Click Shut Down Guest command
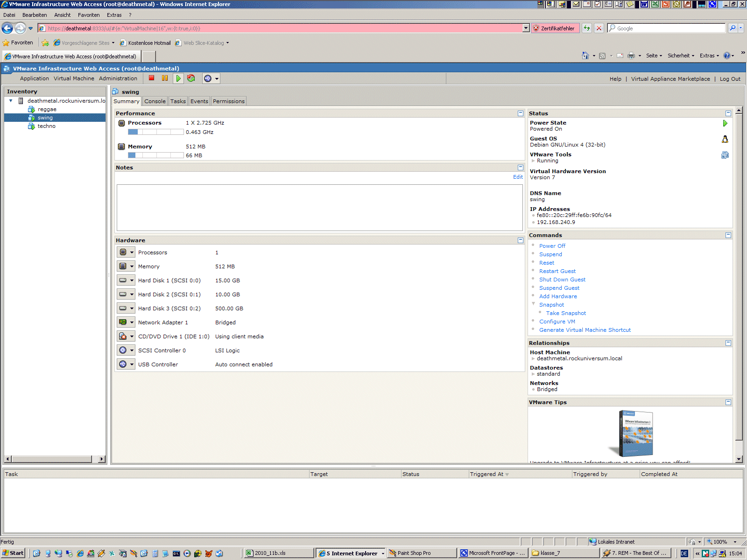 [x=562, y=280]
